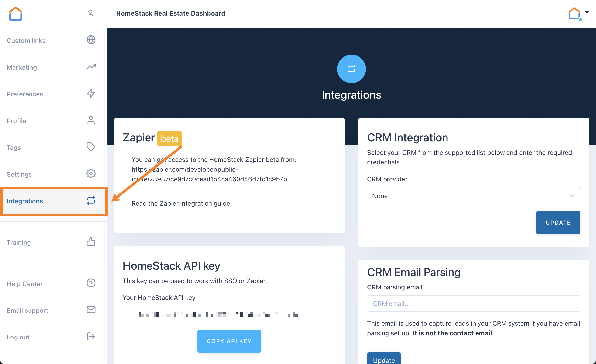Click the HomeStack API key field
The height and width of the screenshot is (364, 596).
pos(229,314)
